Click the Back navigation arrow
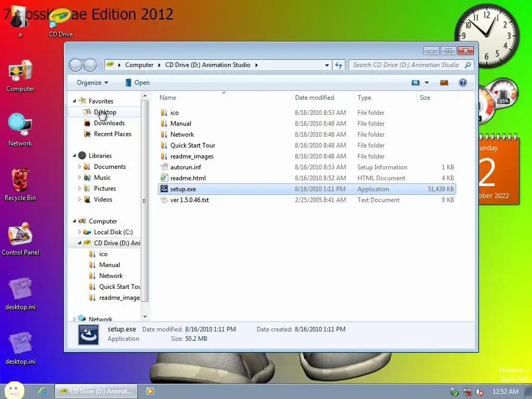Viewport: 532px width, 399px height. click(x=76, y=65)
